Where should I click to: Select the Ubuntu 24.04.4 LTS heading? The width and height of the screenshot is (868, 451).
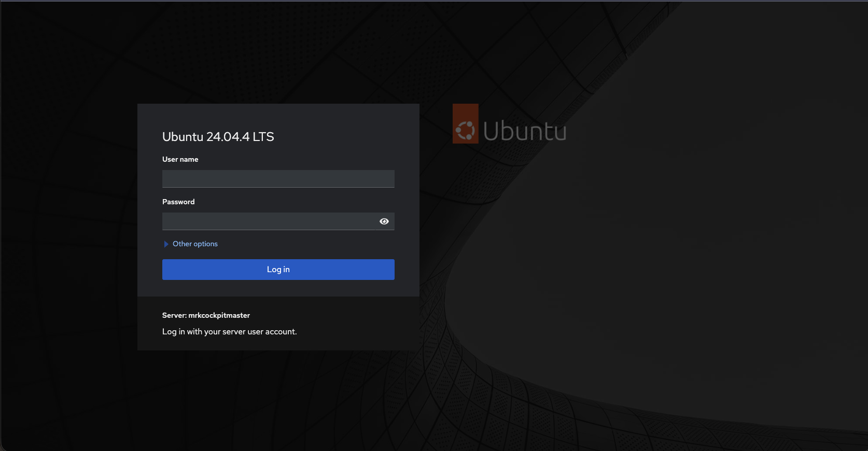(x=218, y=137)
